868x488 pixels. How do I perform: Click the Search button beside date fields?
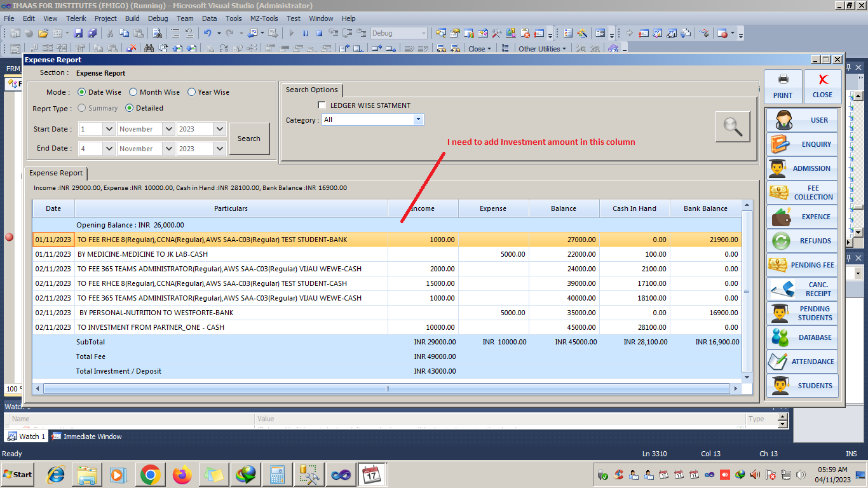coord(249,139)
